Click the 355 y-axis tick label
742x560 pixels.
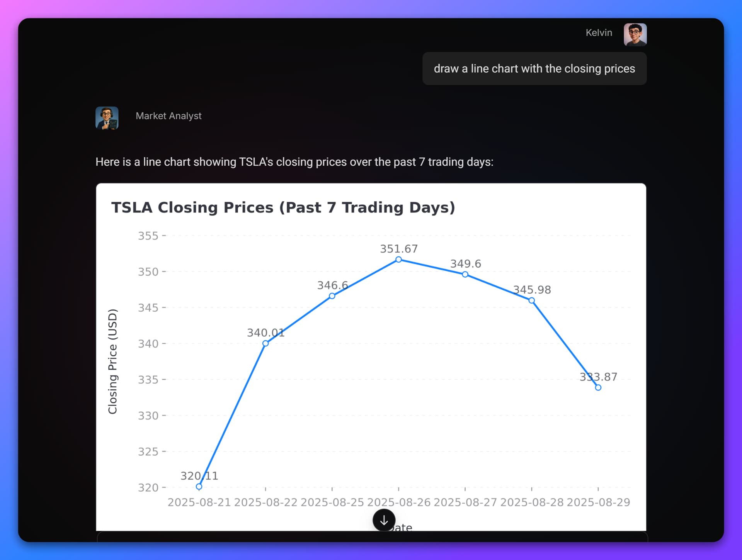pos(148,236)
